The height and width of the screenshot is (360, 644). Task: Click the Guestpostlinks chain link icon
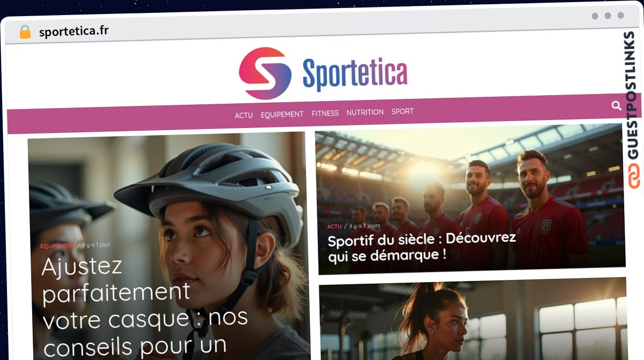(x=635, y=176)
